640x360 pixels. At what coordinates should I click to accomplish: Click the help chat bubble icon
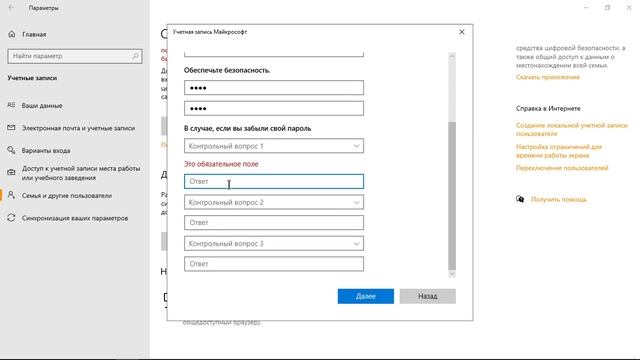[520, 199]
